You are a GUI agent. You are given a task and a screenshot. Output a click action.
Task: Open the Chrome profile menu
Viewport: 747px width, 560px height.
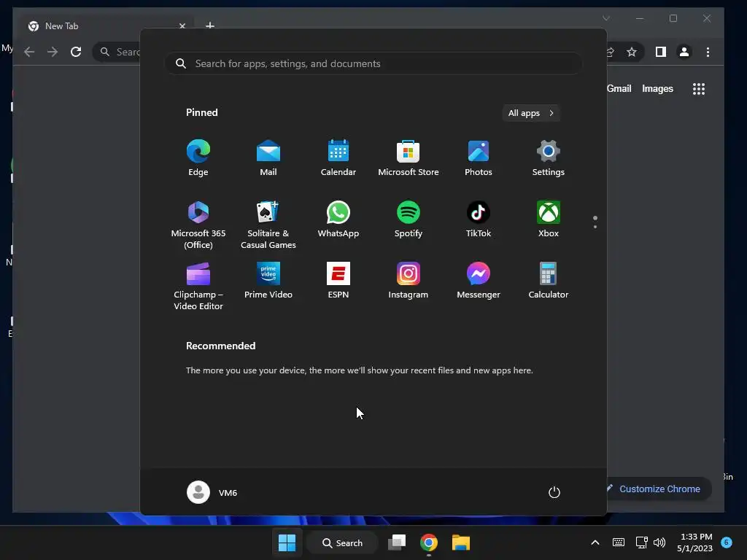(684, 52)
